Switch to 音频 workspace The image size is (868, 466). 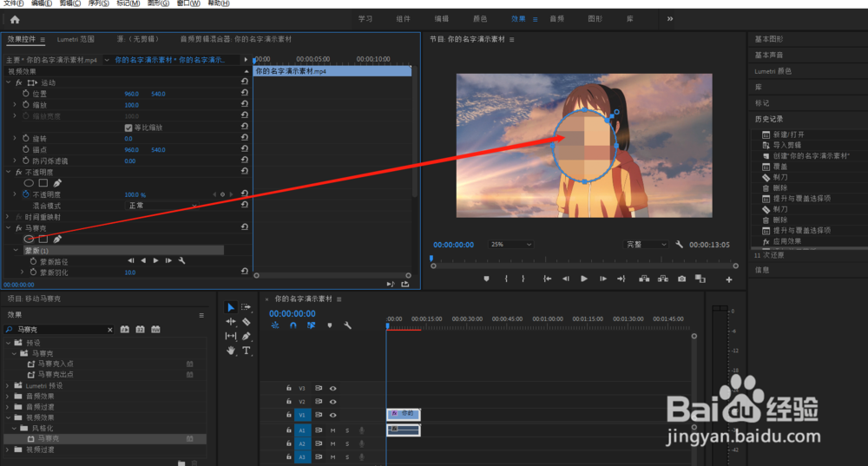tap(557, 19)
